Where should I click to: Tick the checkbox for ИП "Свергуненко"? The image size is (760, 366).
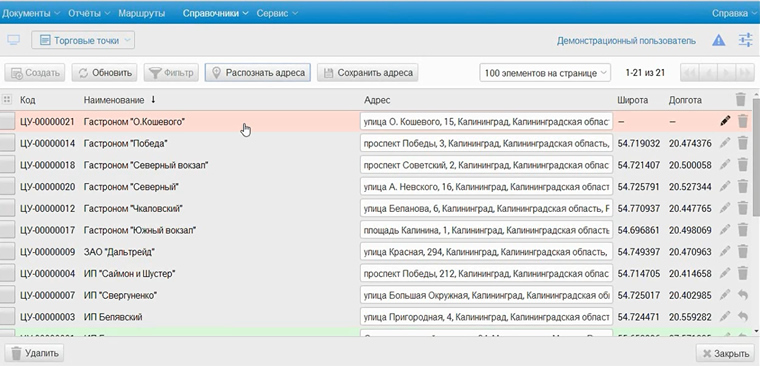coord(7,295)
